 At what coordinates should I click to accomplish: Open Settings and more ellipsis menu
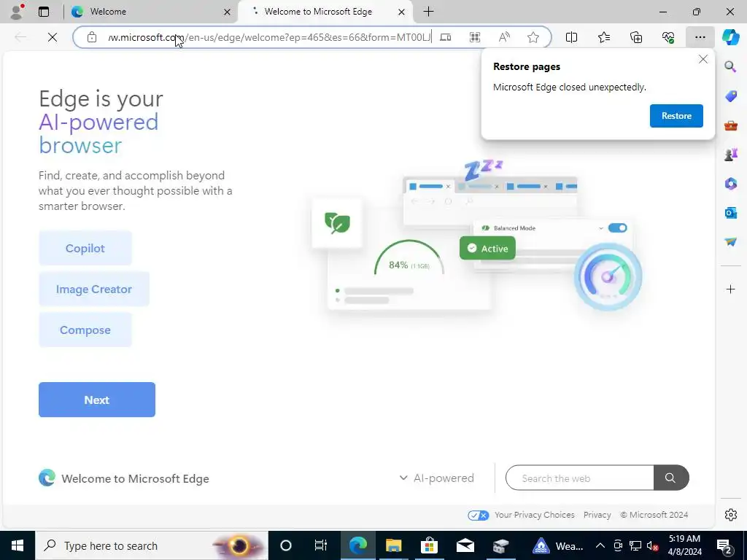pyautogui.click(x=700, y=37)
